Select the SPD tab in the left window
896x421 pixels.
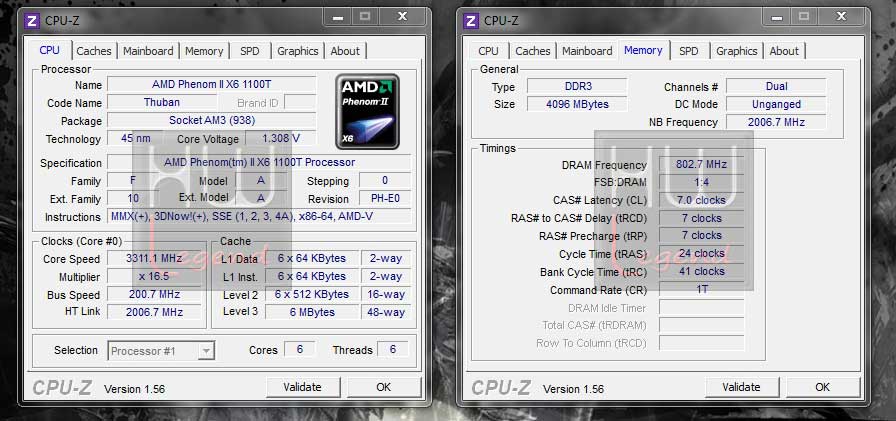click(x=250, y=51)
